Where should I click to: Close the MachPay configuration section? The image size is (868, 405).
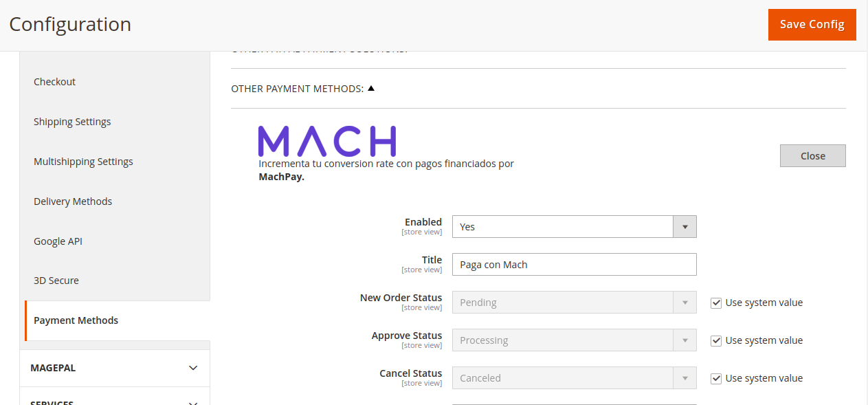click(x=812, y=156)
